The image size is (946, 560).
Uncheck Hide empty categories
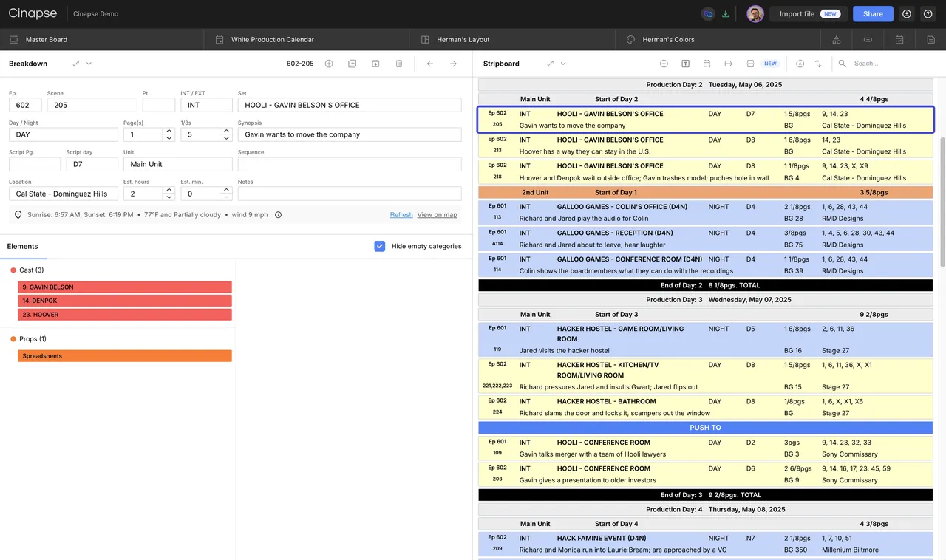click(x=380, y=246)
